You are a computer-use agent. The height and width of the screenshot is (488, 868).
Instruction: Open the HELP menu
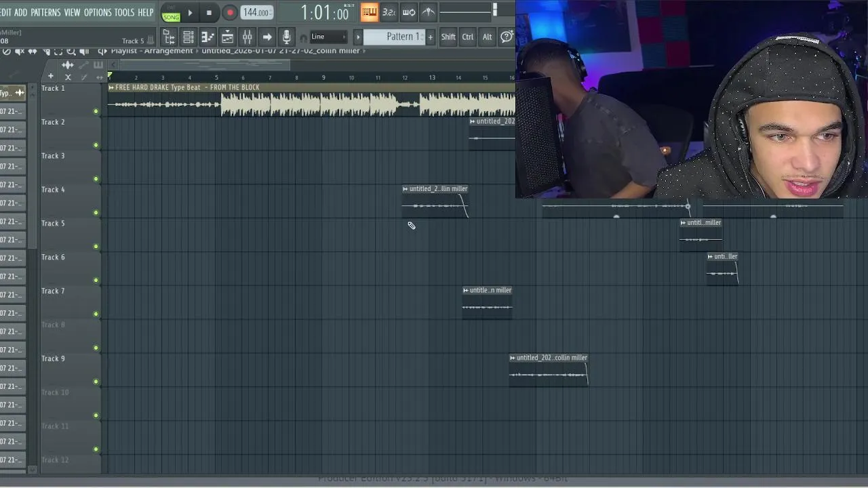tap(146, 12)
